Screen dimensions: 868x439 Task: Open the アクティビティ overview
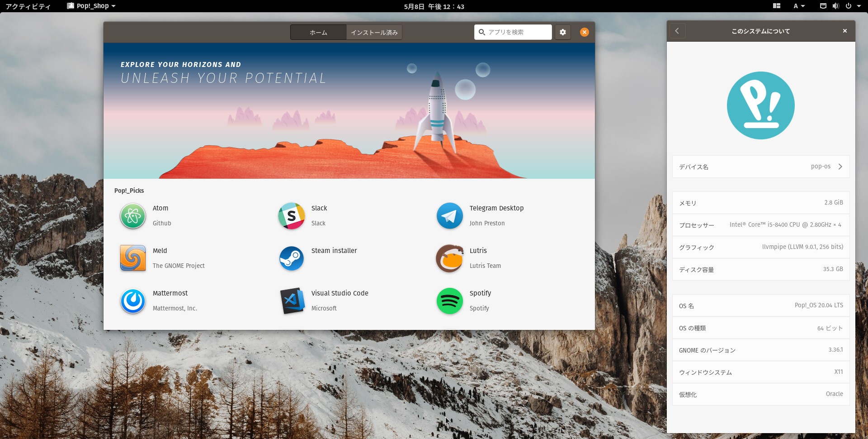pos(28,6)
